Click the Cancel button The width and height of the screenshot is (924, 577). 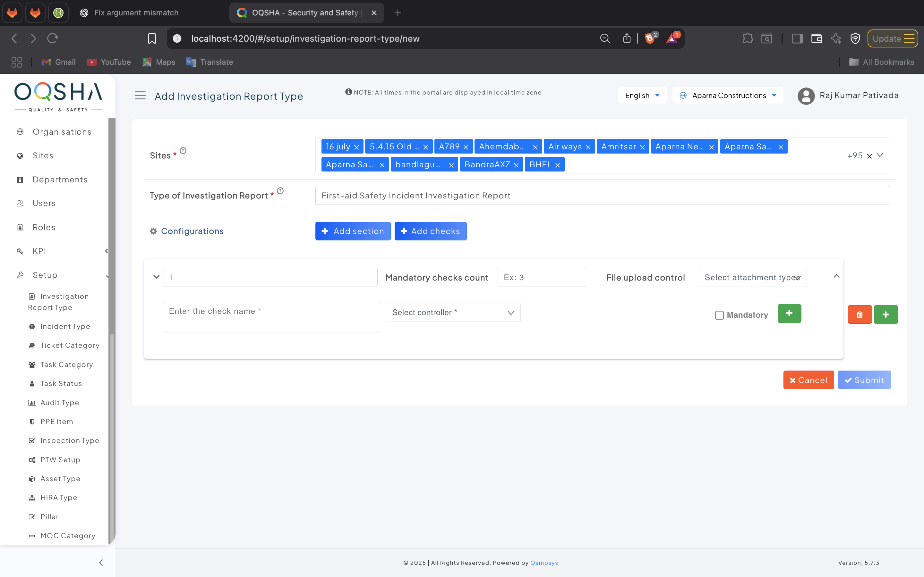(808, 380)
